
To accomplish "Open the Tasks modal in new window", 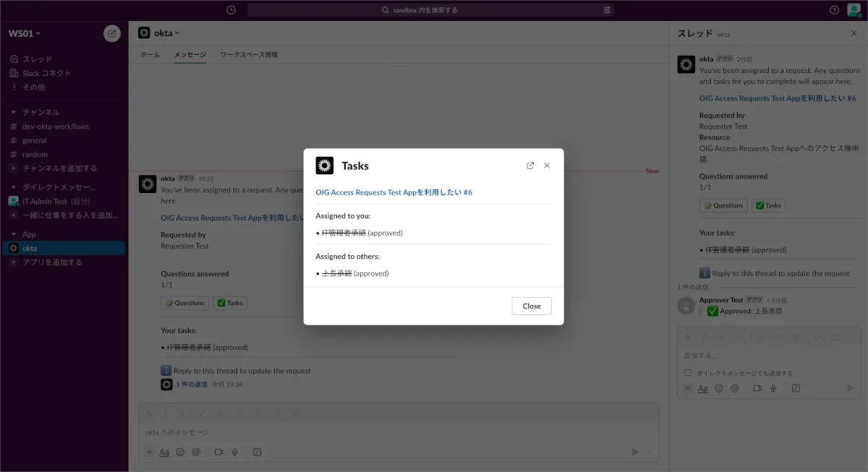I will tap(530, 166).
